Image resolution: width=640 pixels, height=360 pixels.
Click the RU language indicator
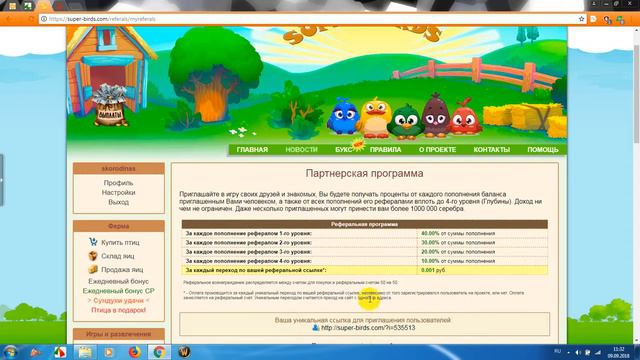[x=558, y=351]
